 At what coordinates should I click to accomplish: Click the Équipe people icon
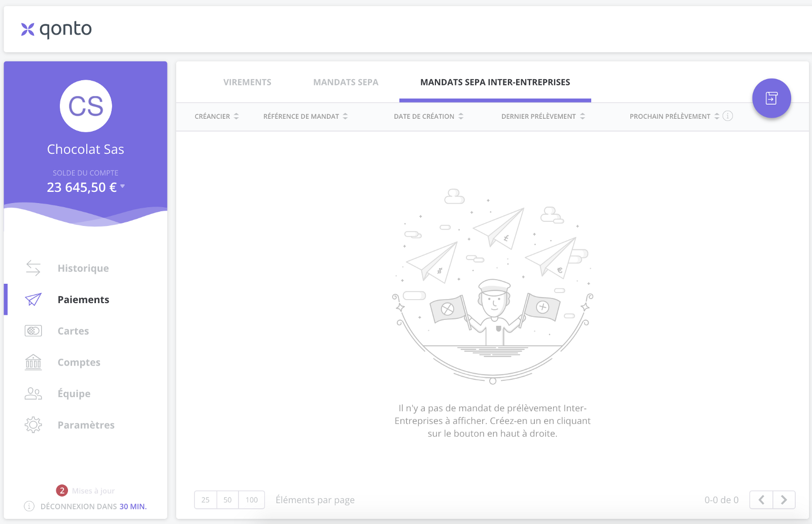[x=33, y=394]
